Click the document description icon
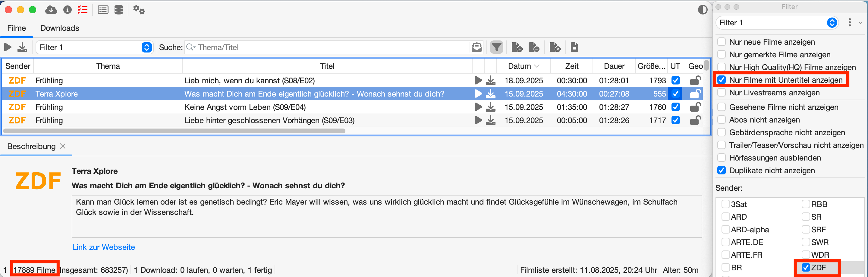This screenshot has width=868, height=277. [574, 47]
